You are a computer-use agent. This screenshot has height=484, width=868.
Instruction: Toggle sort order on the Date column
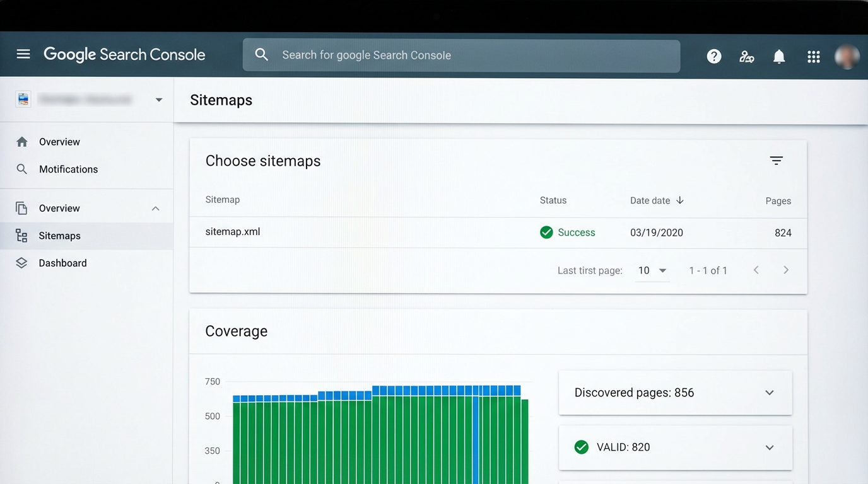[x=679, y=200]
